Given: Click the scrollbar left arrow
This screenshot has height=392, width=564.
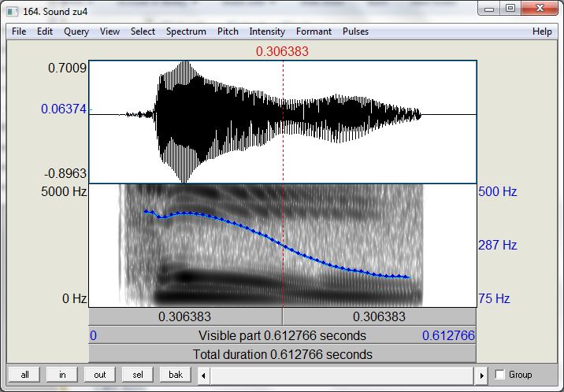Looking at the screenshot, I should (x=203, y=375).
